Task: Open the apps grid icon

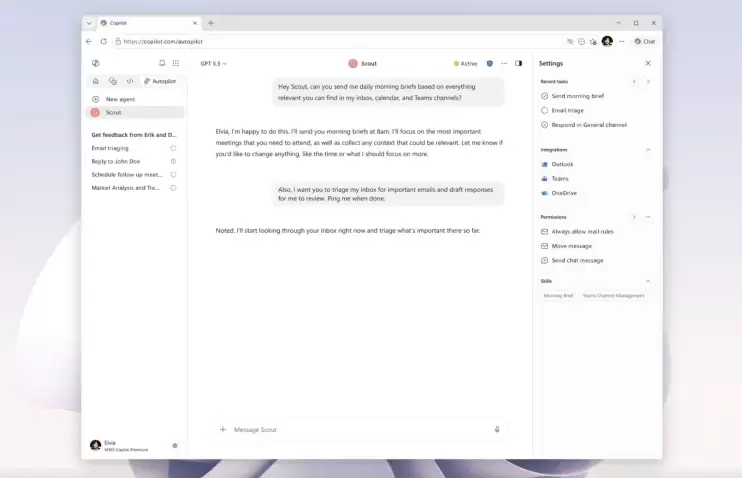Action: [176, 63]
